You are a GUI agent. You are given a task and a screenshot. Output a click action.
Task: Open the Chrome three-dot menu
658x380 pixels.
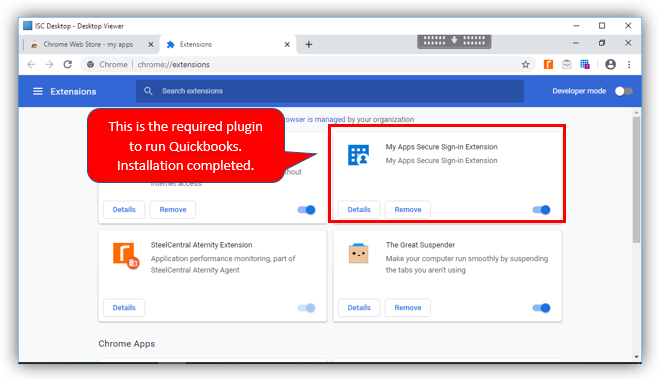(x=629, y=65)
